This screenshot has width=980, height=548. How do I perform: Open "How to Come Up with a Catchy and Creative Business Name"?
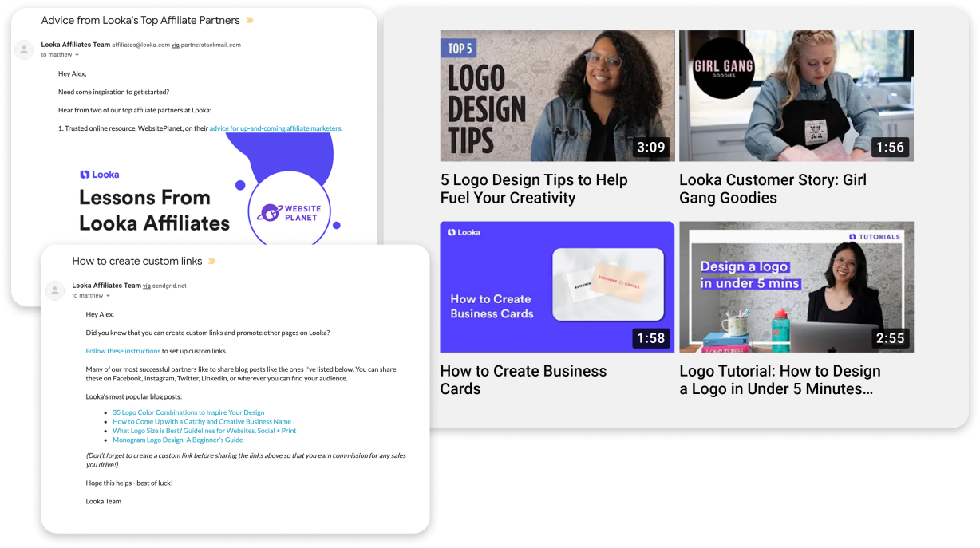[202, 421]
